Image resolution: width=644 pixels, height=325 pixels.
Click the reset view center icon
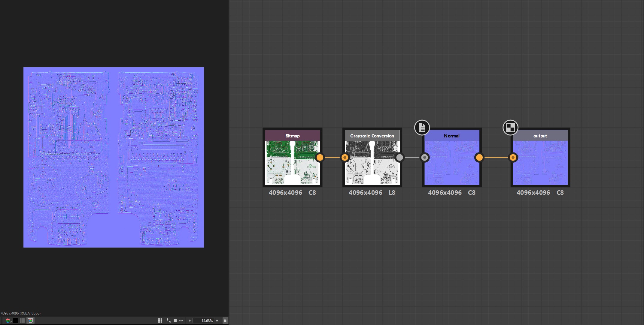pos(181,320)
